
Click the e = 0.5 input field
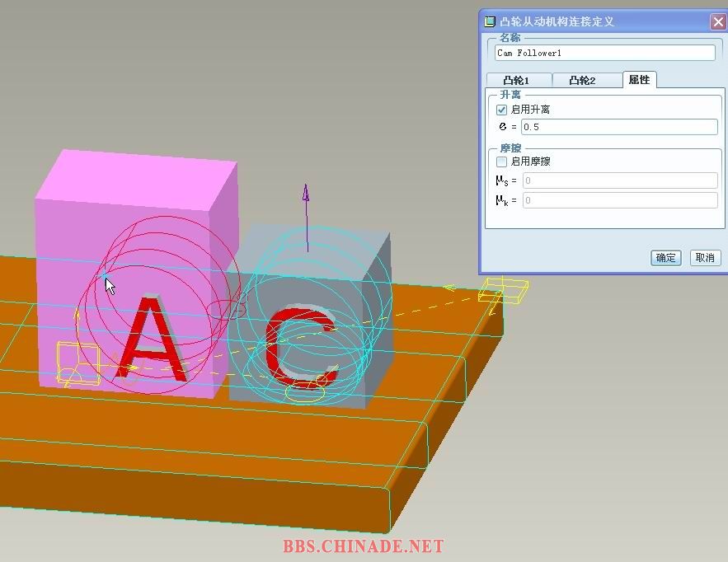(619, 127)
